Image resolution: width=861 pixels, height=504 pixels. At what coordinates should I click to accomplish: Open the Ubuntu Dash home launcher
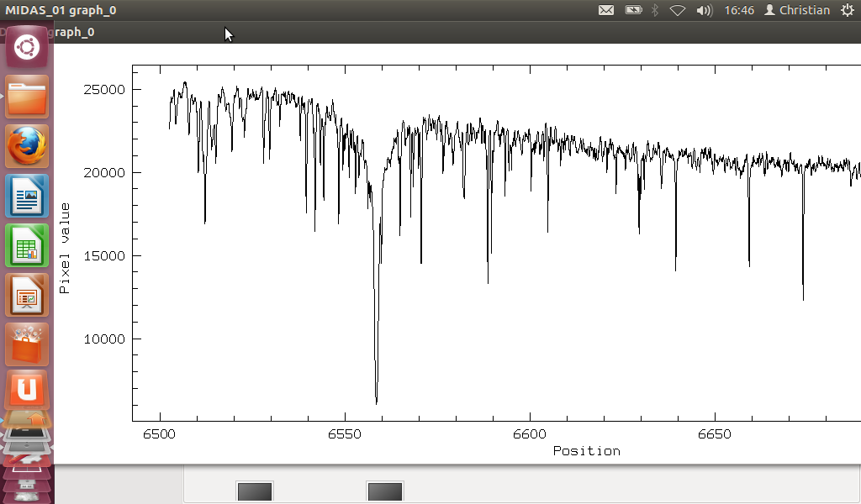(x=27, y=48)
